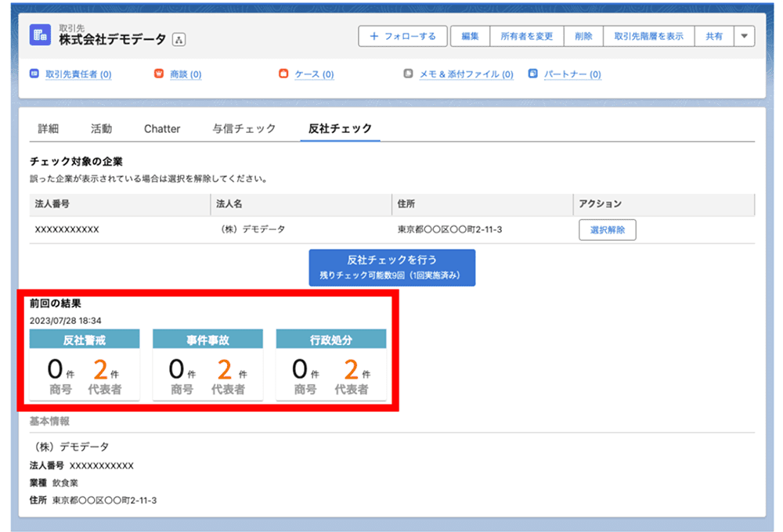Open the extra actions dropdown next to 共有
783x532 pixels.
pyautogui.click(x=744, y=36)
